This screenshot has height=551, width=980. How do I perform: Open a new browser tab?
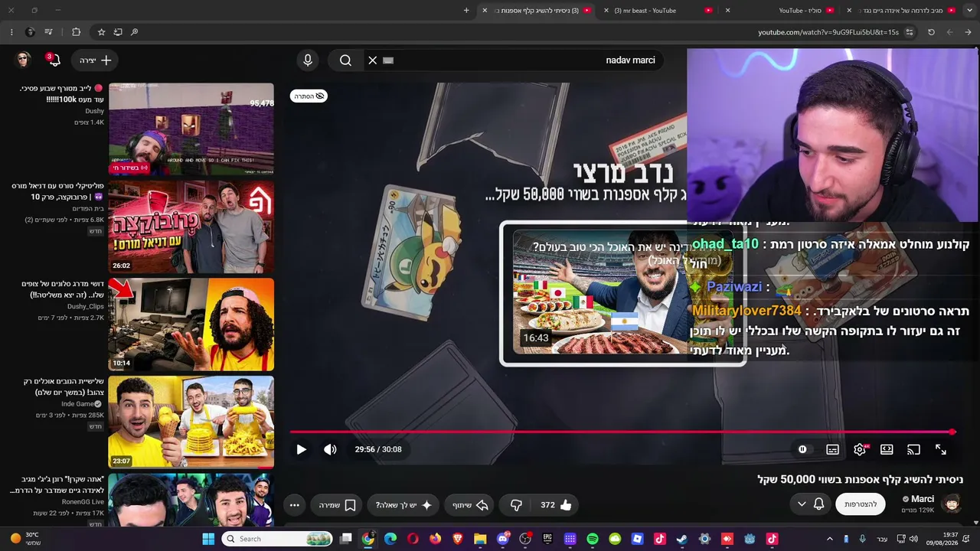466,11
